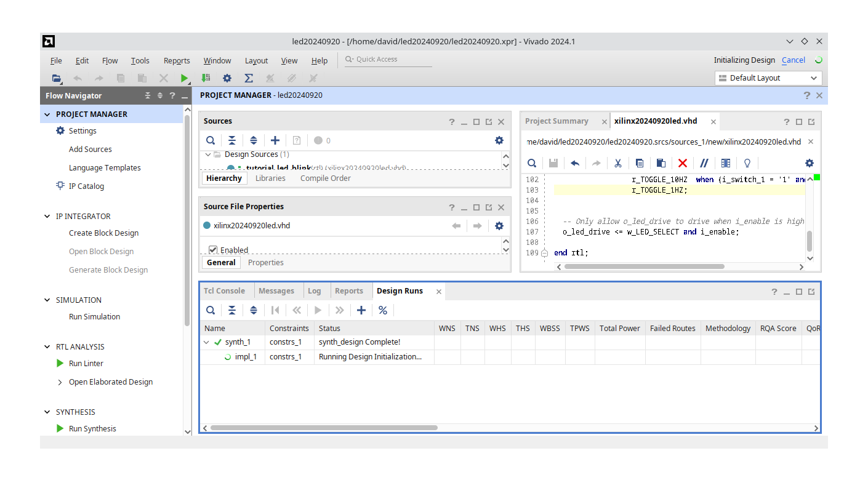
Task: Enable the xilinx20240920led.vhd Enabled checkbox
Action: pyautogui.click(x=212, y=250)
